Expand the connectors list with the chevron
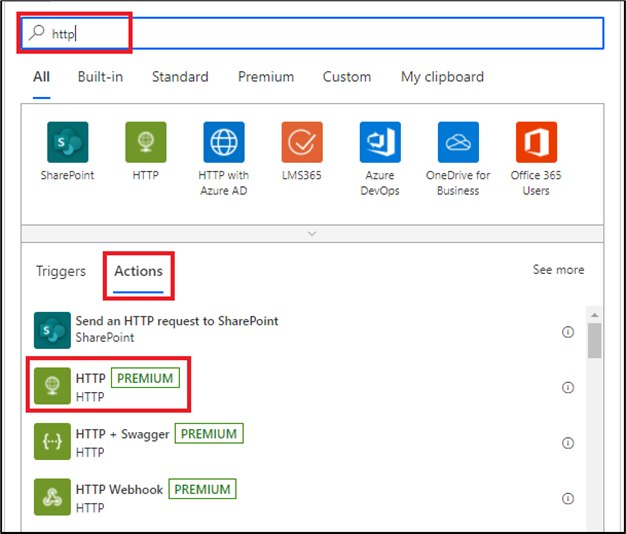626x534 pixels. click(x=312, y=233)
